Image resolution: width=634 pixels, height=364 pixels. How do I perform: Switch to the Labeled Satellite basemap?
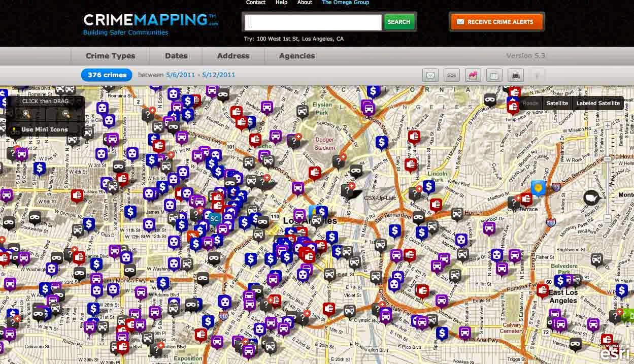pyautogui.click(x=598, y=103)
